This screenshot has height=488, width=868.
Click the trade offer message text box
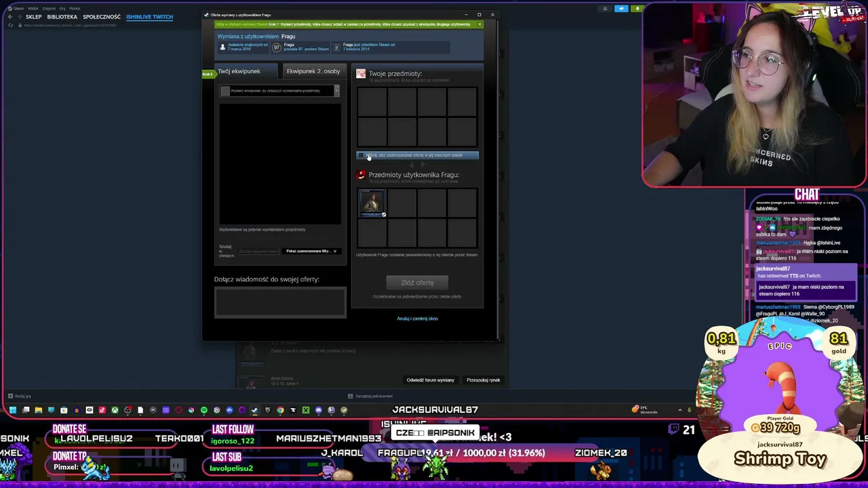[x=280, y=302]
